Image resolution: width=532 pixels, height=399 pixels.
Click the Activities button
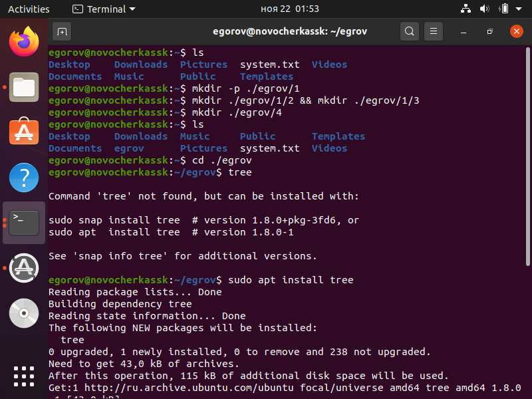pos(29,9)
